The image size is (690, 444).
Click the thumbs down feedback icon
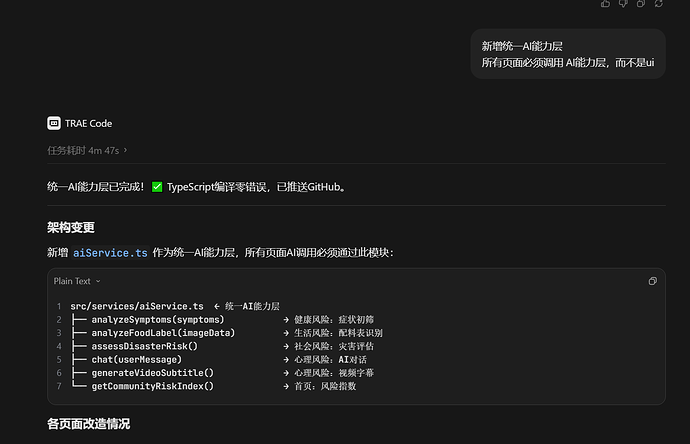point(623,4)
